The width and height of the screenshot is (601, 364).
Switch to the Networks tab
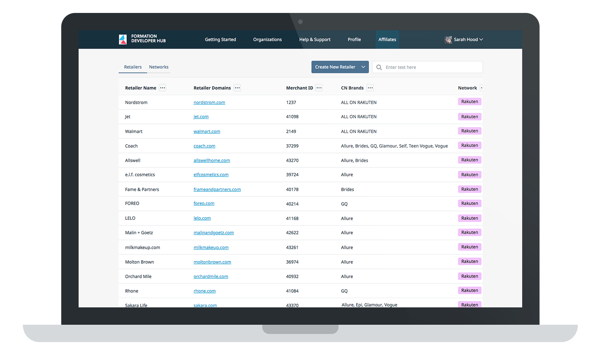coord(159,67)
